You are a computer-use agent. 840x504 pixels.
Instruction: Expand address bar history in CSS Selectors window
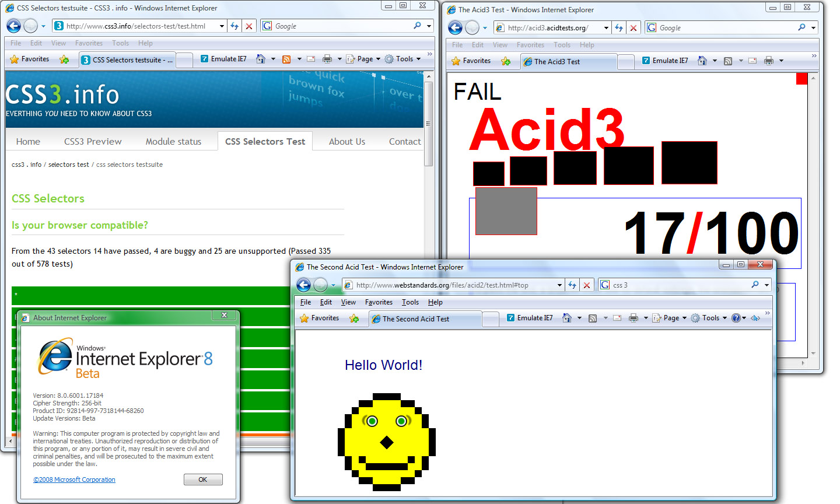click(x=222, y=26)
